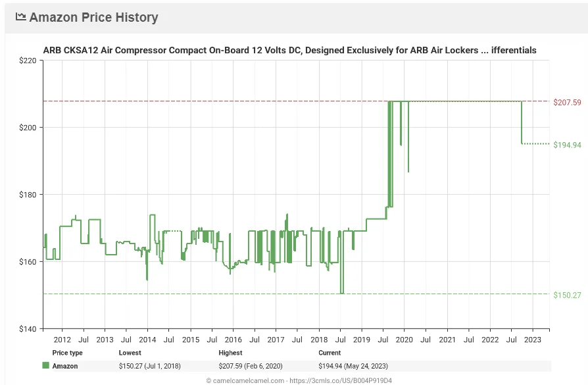Click the Amazon price type row label
Image resolution: width=588 pixels, height=385 pixels.
tap(65, 366)
